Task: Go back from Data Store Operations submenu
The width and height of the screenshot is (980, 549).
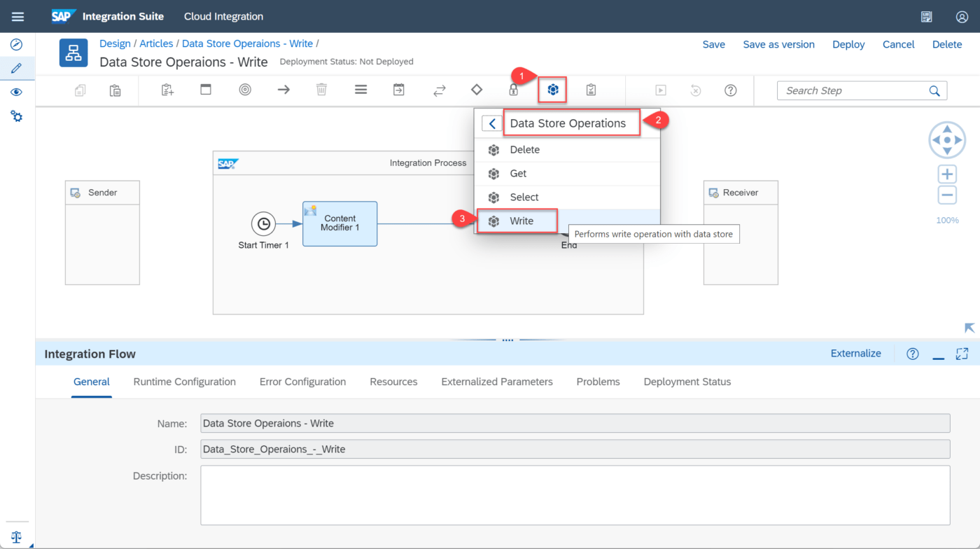Action: [492, 124]
